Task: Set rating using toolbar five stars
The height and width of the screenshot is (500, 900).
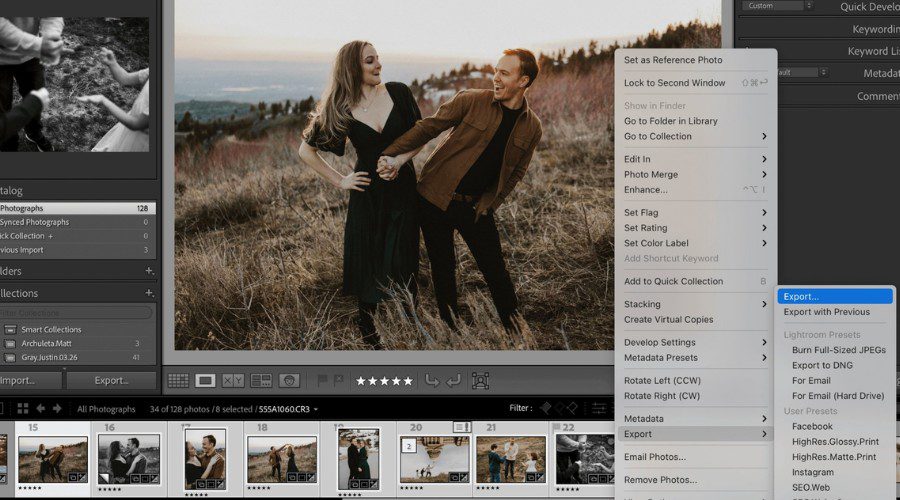Action: tap(384, 381)
